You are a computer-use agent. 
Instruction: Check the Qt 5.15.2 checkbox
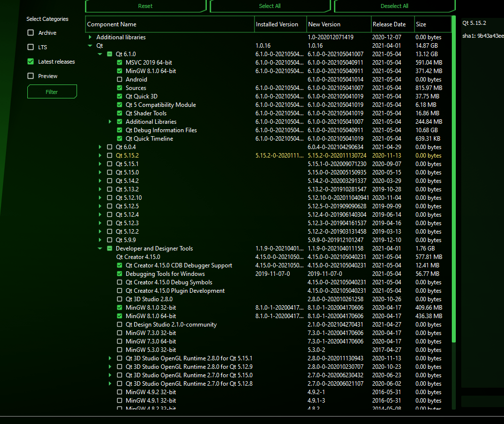pyautogui.click(x=110, y=155)
